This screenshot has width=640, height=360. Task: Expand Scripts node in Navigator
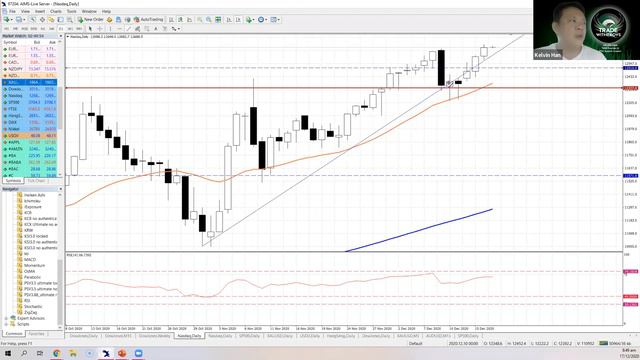(x=7, y=324)
